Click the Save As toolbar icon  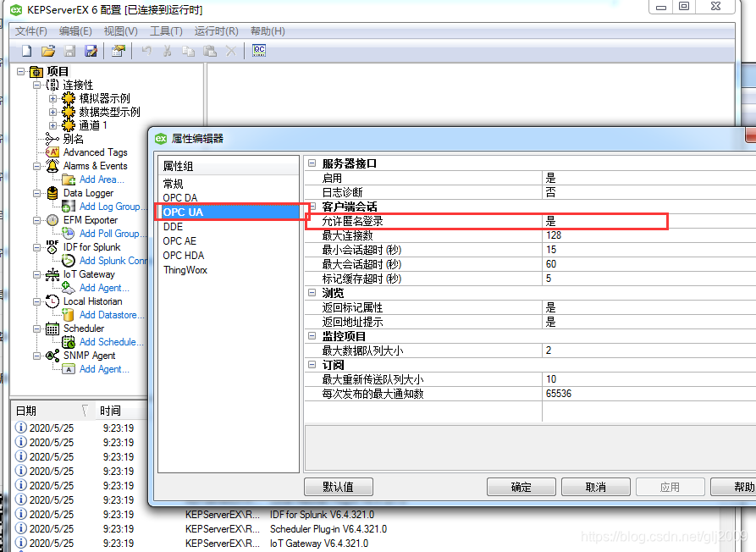[x=91, y=51]
